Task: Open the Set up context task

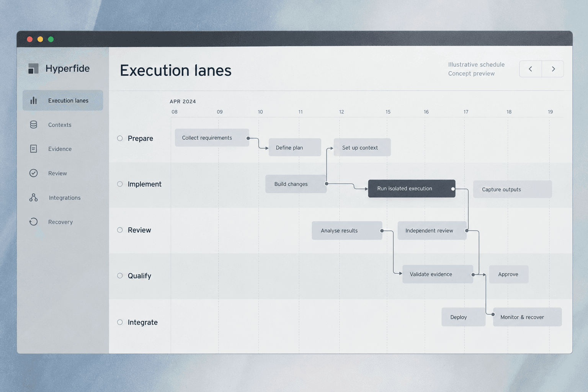Action: 362,147
